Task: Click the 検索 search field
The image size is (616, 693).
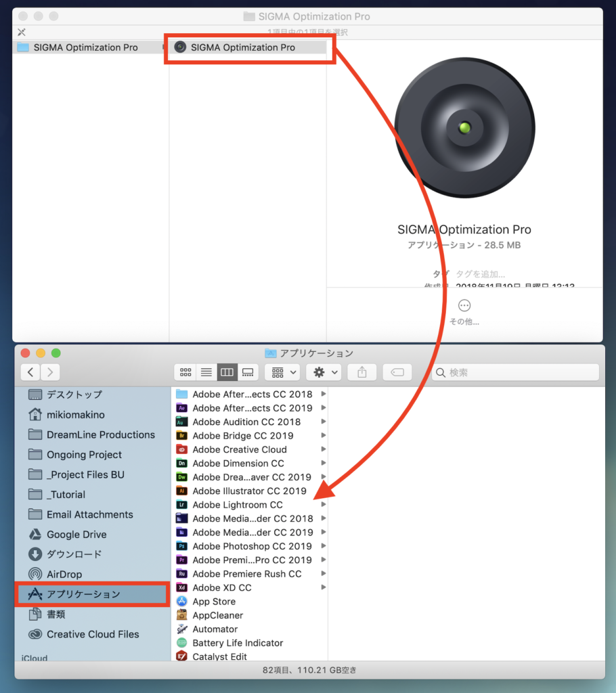Action: click(515, 372)
